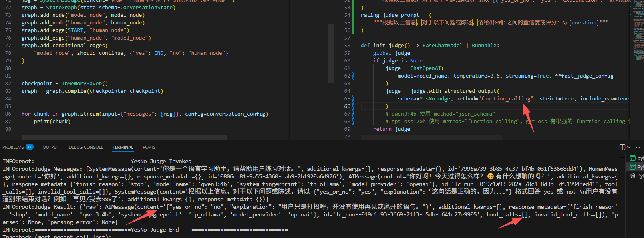
Task: Click 'schema=YesNoJudge' argument
Action: [424, 98]
